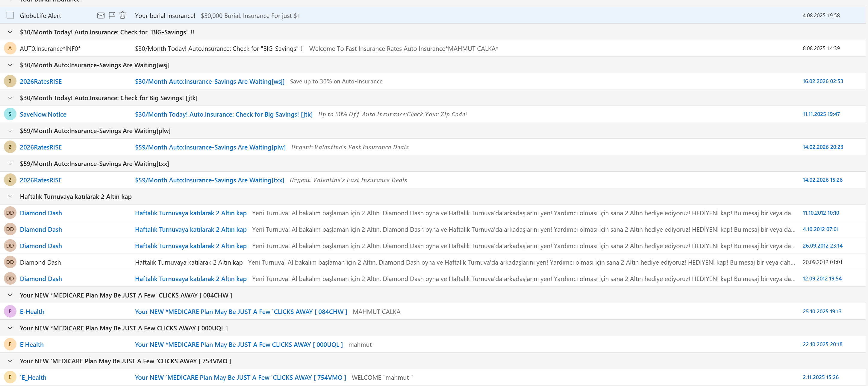Viewport: 868px width, 386px height.
Task: Click the `E_Health sender avatar
Action: click(x=10, y=378)
